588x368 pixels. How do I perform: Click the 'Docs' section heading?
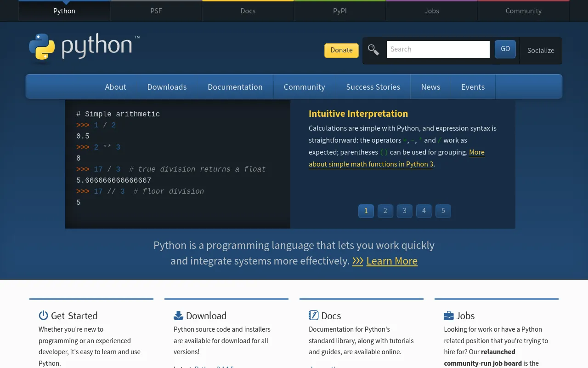331,316
